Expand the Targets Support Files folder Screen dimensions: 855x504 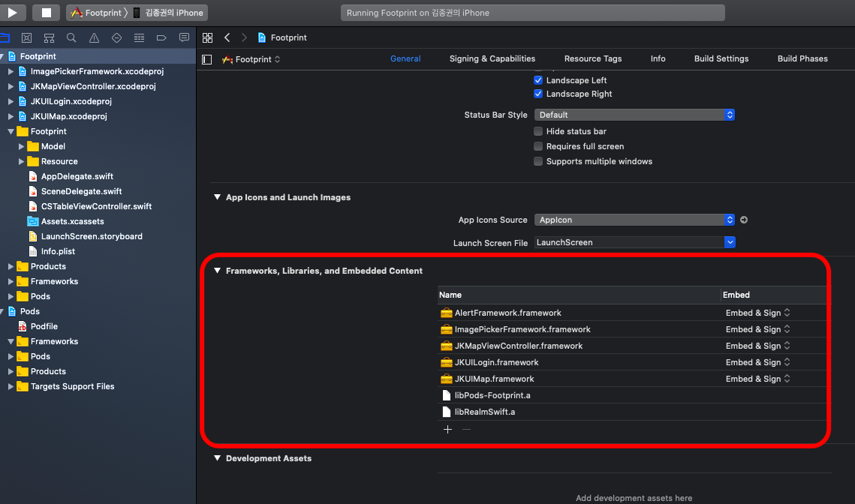coord(11,386)
